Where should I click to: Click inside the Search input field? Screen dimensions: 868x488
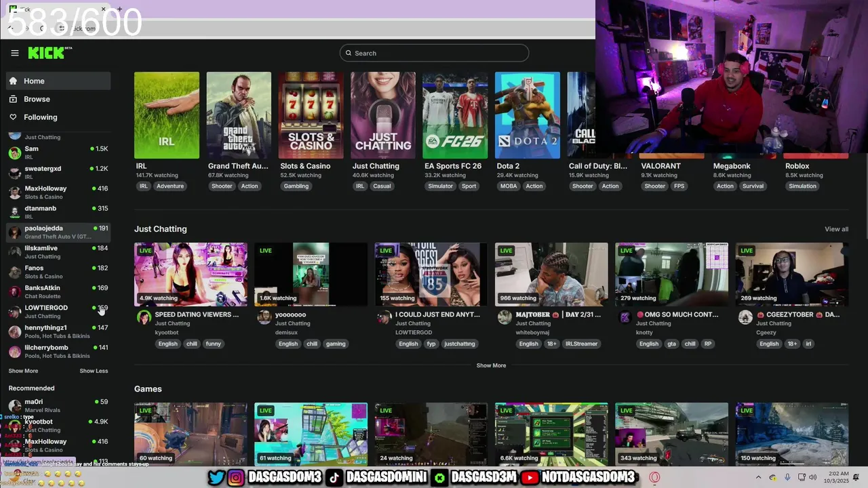click(434, 53)
